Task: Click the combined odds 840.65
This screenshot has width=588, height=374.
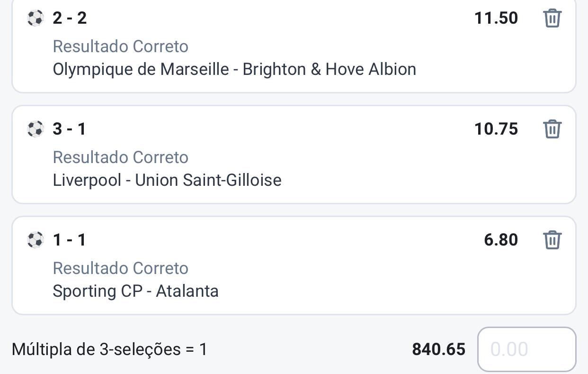Action: point(439,349)
